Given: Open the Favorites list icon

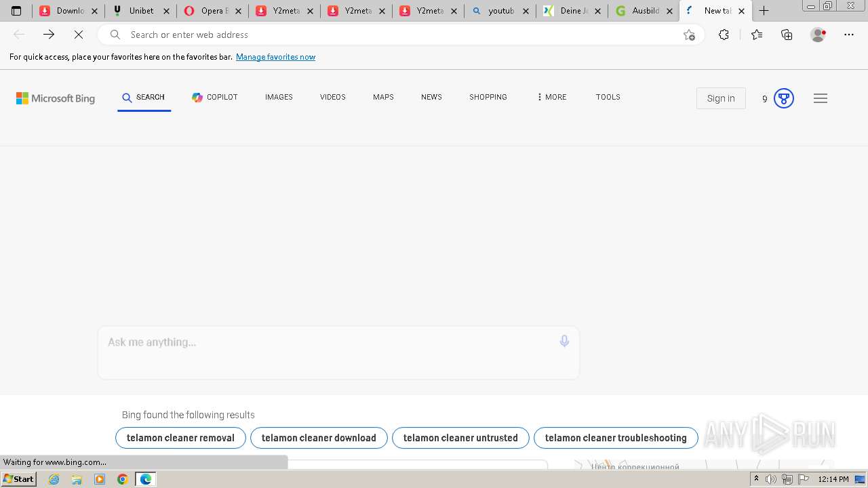Looking at the screenshot, I should click(757, 35).
